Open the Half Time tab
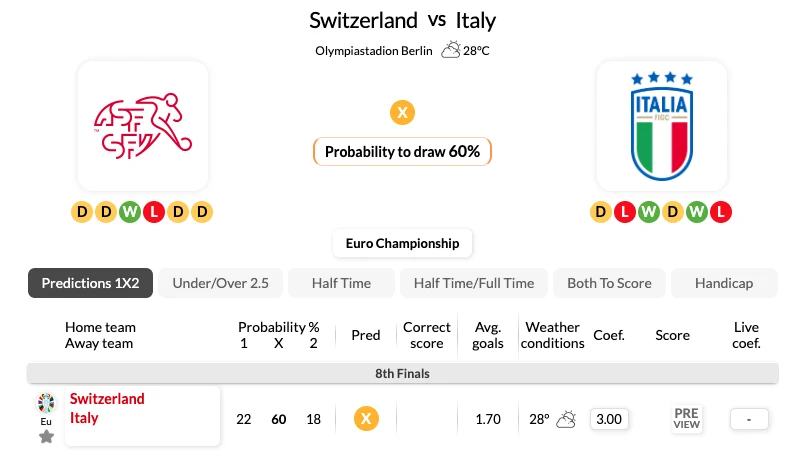 [341, 283]
